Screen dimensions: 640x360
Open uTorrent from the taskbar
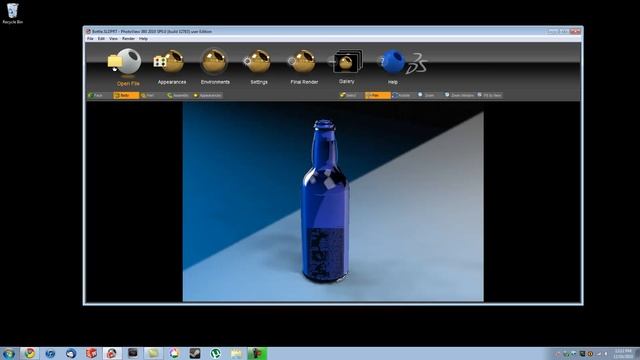pyautogui.click(x=216, y=353)
